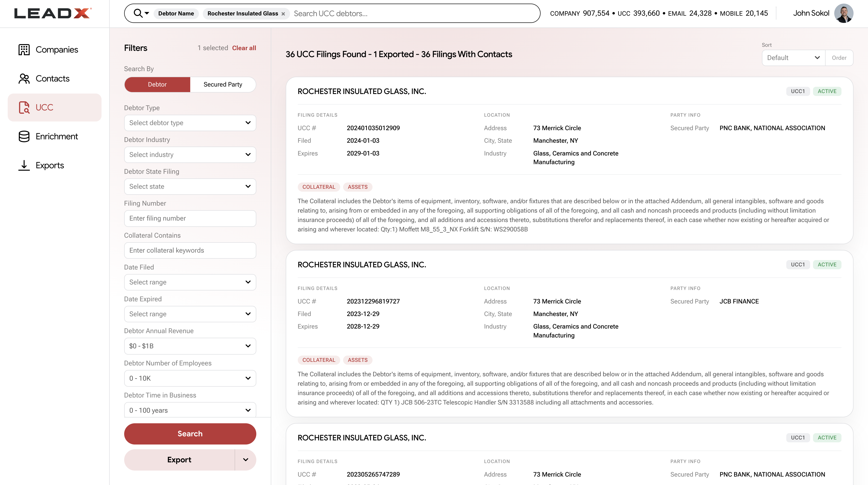Click UCC number 202305265747289

(x=373, y=475)
